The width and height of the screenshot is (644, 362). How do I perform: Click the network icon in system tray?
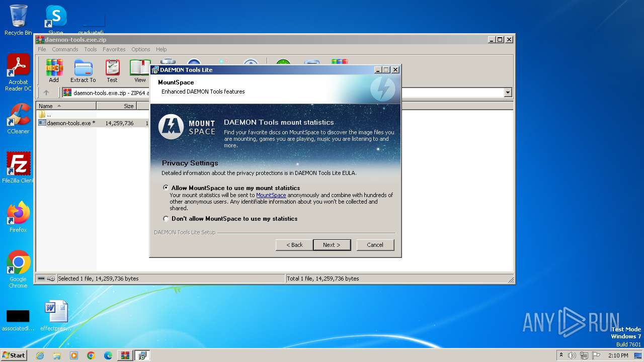click(x=584, y=355)
